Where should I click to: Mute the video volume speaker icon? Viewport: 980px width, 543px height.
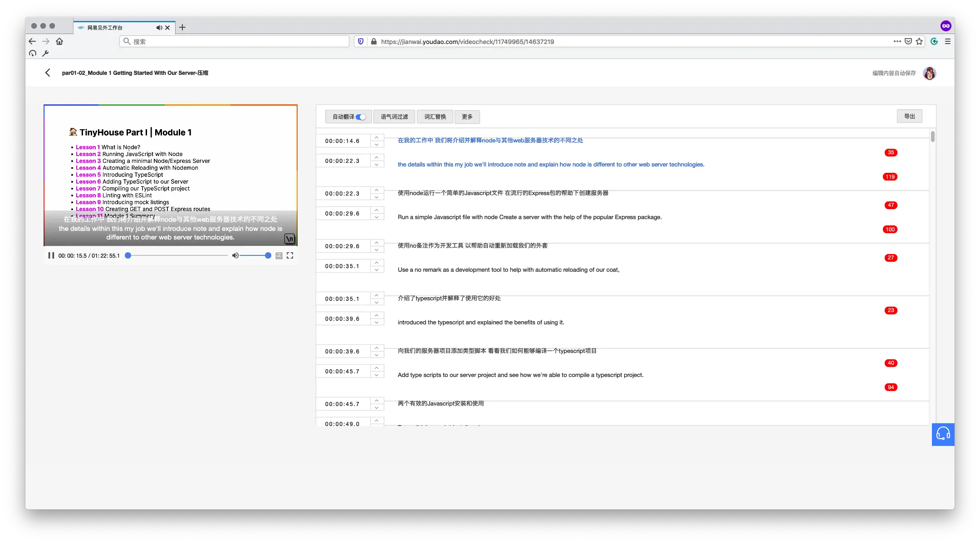pyautogui.click(x=235, y=255)
